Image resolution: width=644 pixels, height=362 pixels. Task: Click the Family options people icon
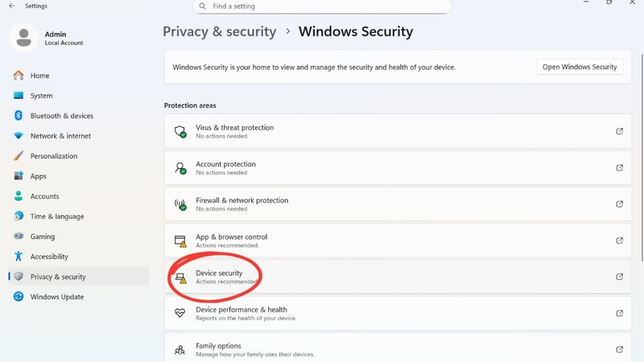click(x=180, y=350)
